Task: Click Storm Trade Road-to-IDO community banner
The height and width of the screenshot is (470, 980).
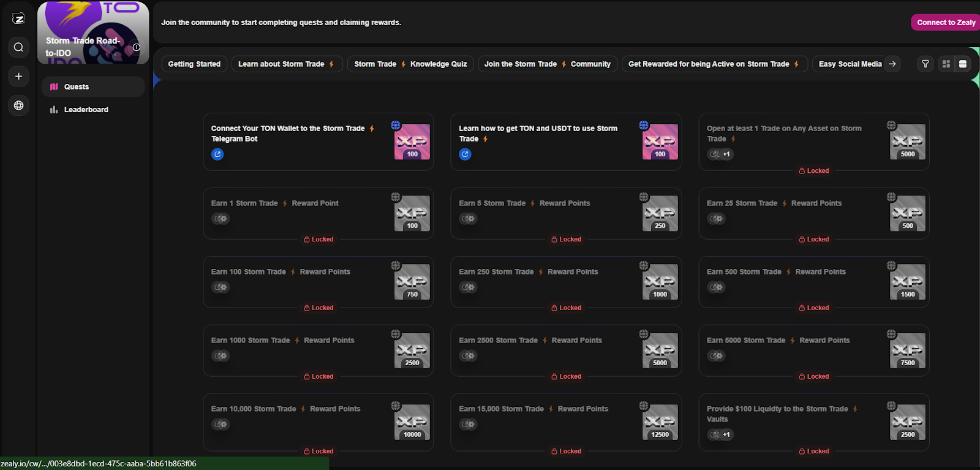Action: [x=93, y=32]
